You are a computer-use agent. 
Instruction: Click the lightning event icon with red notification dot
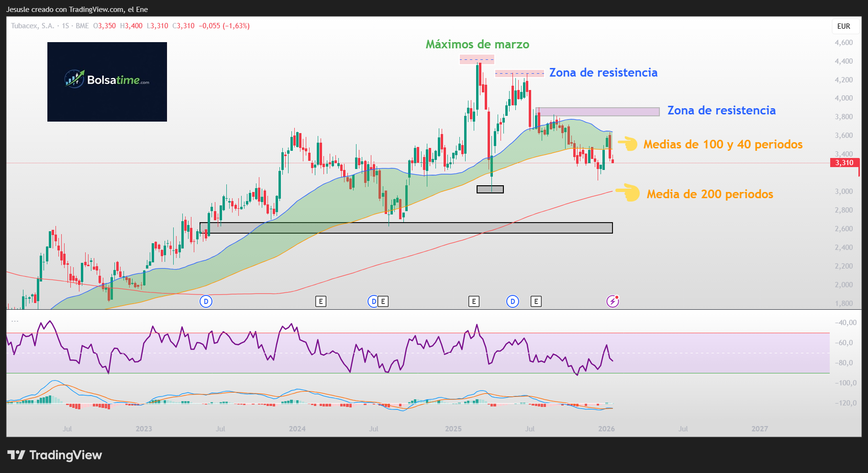pyautogui.click(x=614, y=301)
